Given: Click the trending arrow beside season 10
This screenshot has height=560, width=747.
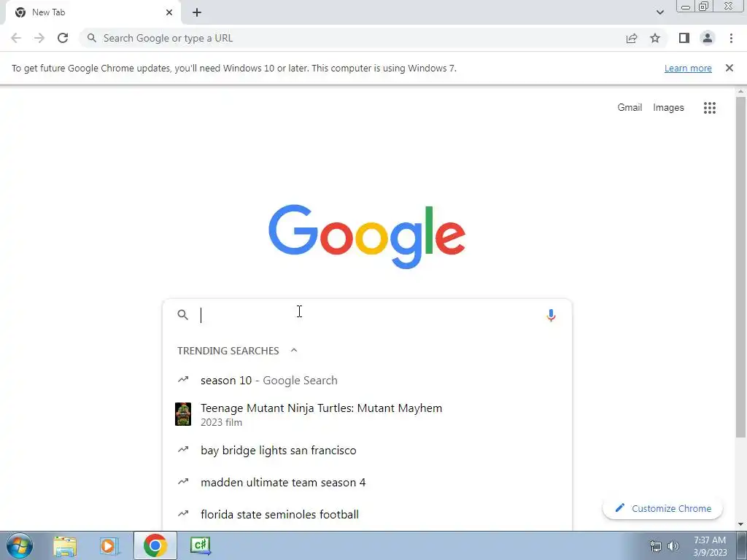Looking at the screenshot, I should pyautogui.click(x=183, y=379).
